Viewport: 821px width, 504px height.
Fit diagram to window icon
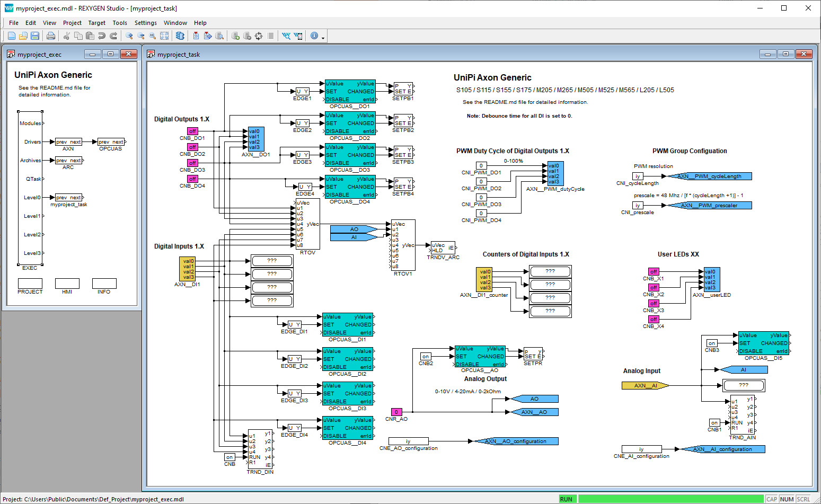(x=164, y=36)
